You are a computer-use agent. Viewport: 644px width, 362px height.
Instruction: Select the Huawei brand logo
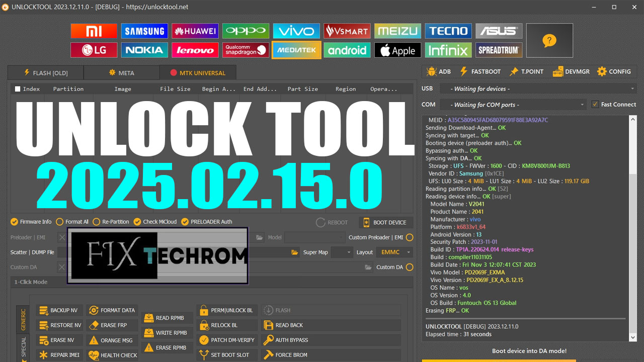click(195, 31)
